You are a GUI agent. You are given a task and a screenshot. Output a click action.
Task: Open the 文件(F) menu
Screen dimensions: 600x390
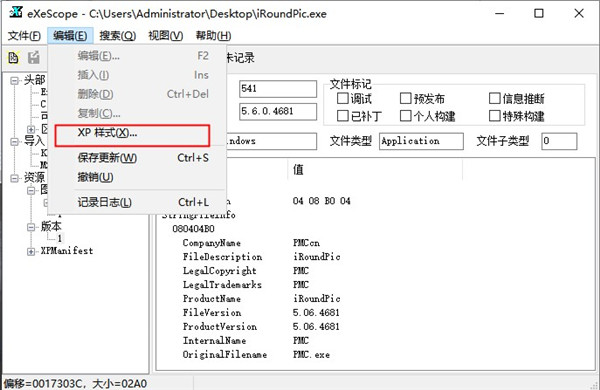click(x=24, y=36)
